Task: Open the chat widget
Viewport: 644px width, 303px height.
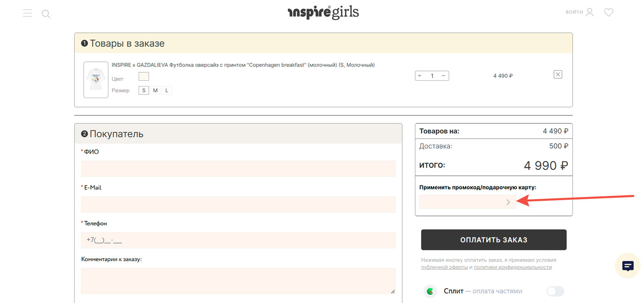Action: 628,266
